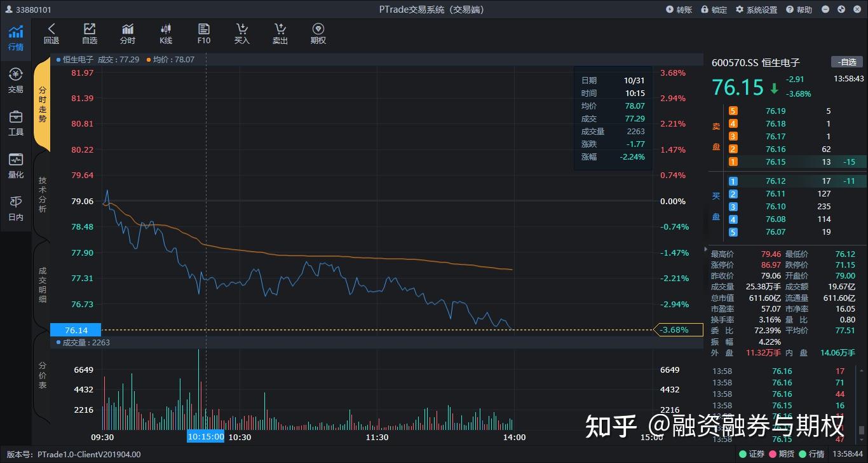
Task: Open the 行情 market quotes sidebar icon
Action: (15, 39)
